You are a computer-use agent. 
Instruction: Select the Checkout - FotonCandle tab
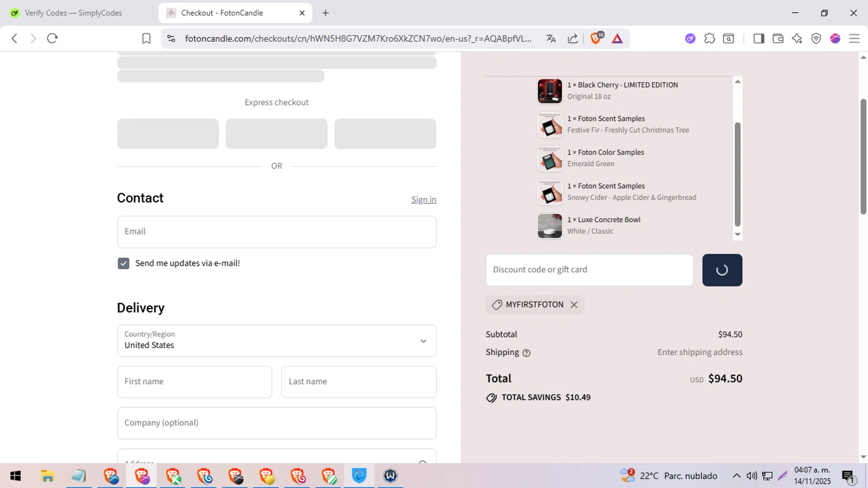(235, 13)
